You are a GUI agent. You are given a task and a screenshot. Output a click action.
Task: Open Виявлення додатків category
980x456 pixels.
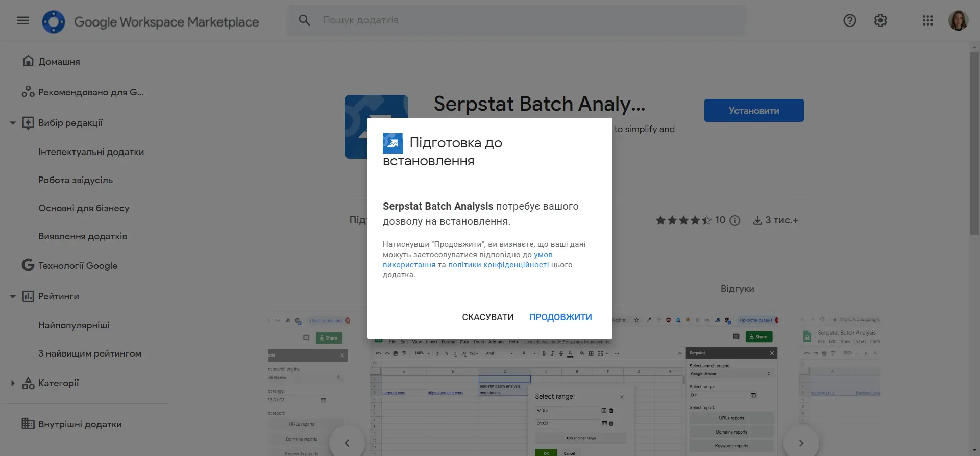[83, 236]
